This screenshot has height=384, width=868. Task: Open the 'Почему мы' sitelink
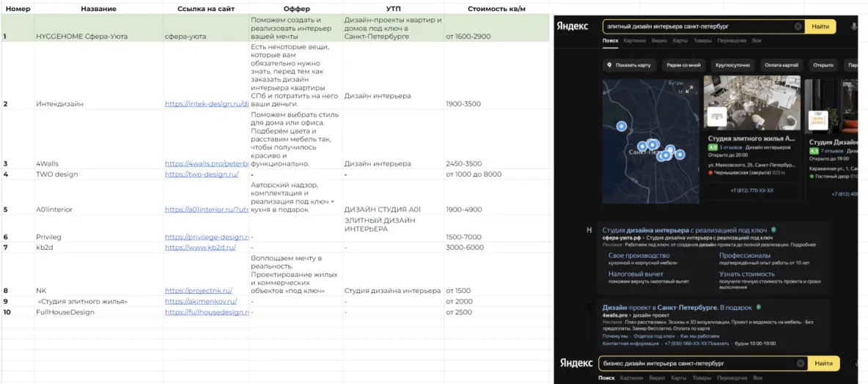point(615,336)
